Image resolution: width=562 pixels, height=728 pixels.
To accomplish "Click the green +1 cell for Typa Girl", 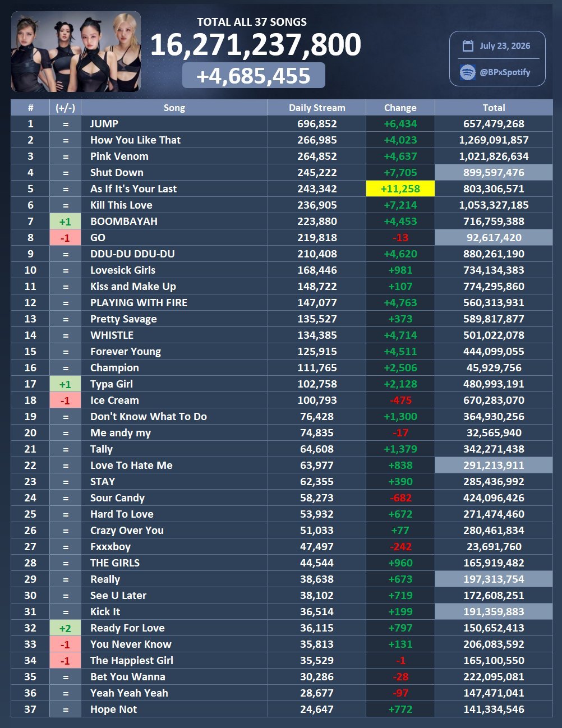I will tap(66, 384).
